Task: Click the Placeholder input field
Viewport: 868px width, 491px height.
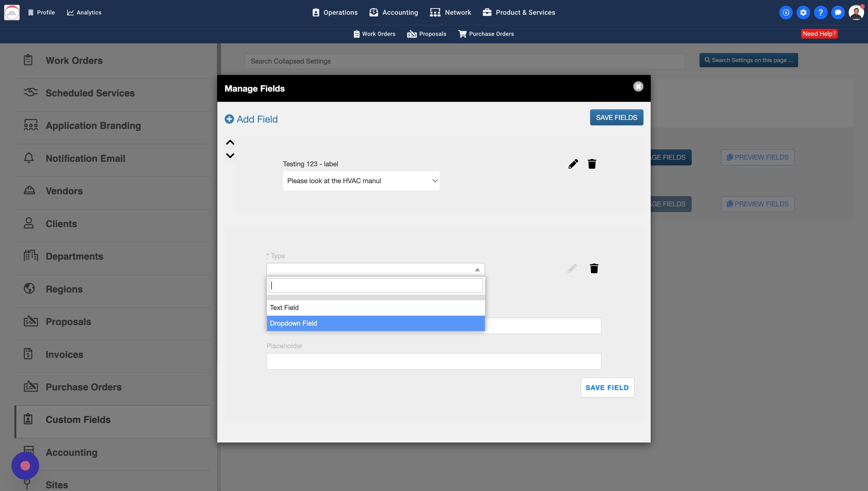Action: click(433, 361)
